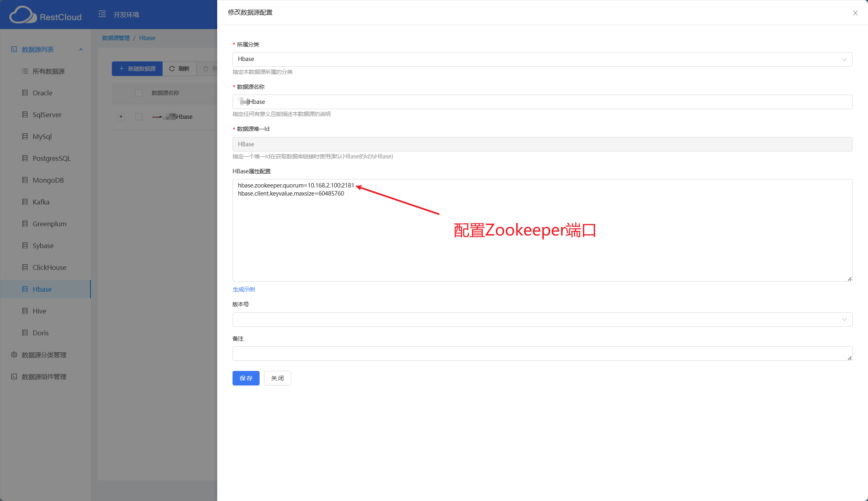This screenshot has height=501, width=868.
Task: Click 数据源组件管理 menu item
Action: tap(45, 376)
